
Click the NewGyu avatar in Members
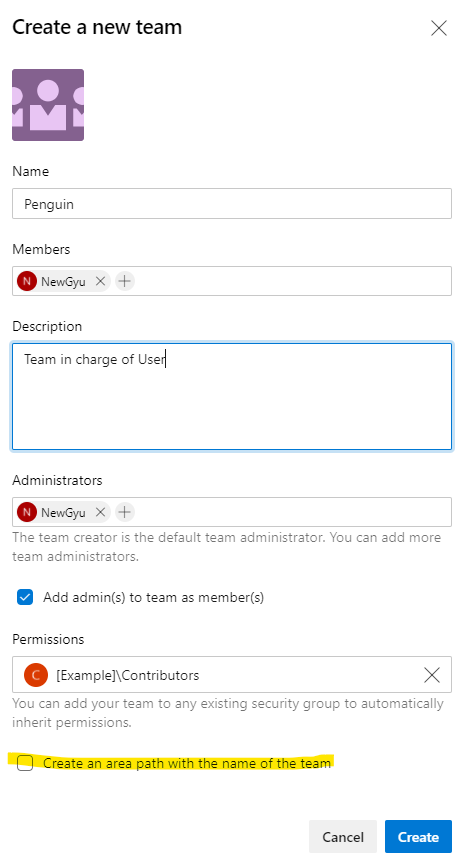coord(26,281)
